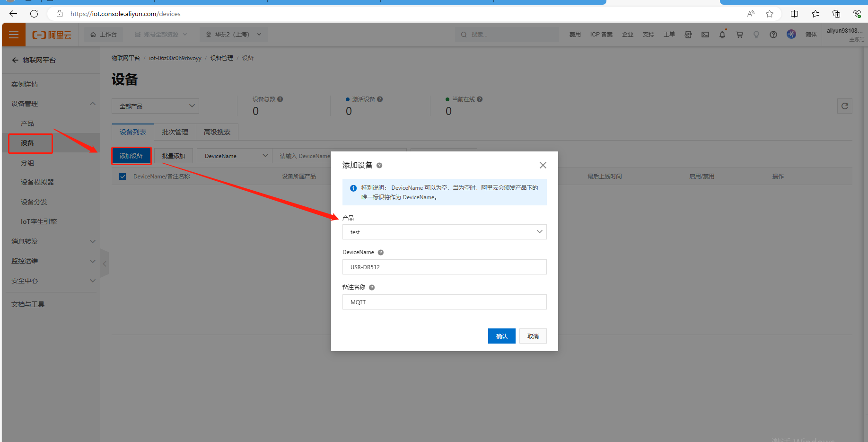Click help icon next to DeviceName label
868x442 pixels.
tap(381, 253)
